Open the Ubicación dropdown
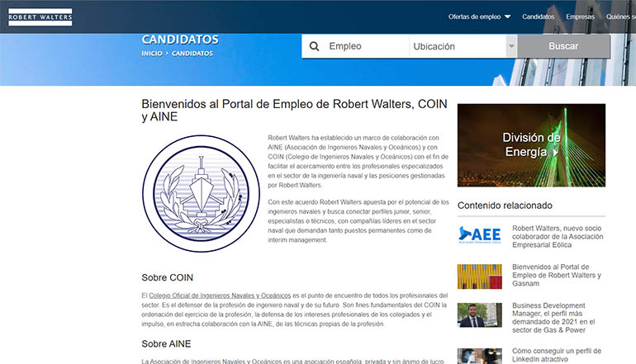Viewport: 636px width, 364px height. pos(457,47)
